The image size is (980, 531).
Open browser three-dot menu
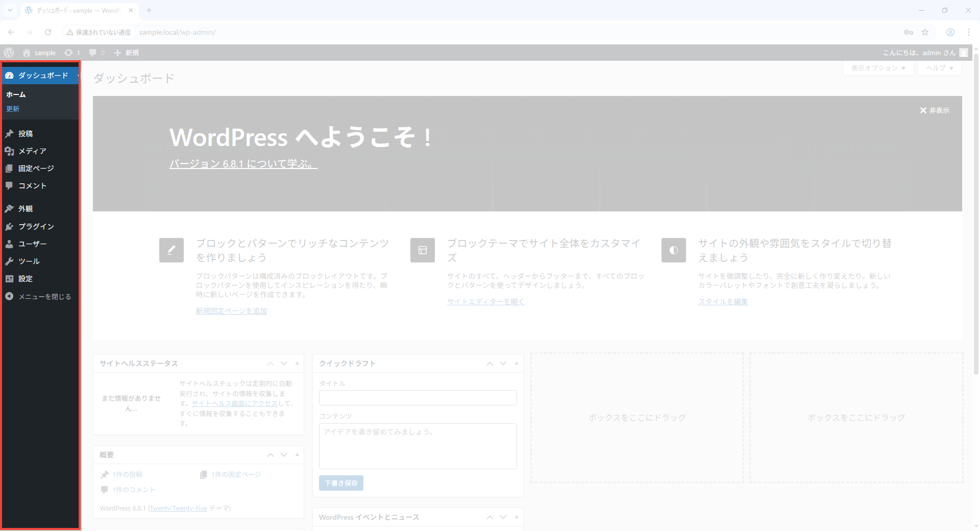tap(969, 32)
